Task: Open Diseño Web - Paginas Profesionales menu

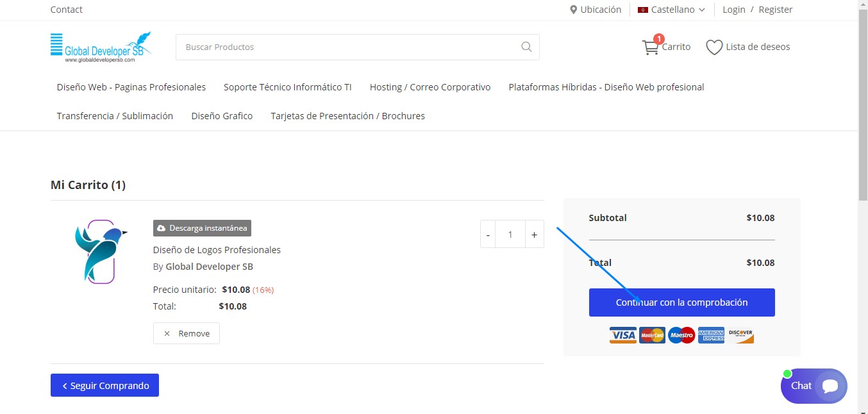Action: coord(131,87)
